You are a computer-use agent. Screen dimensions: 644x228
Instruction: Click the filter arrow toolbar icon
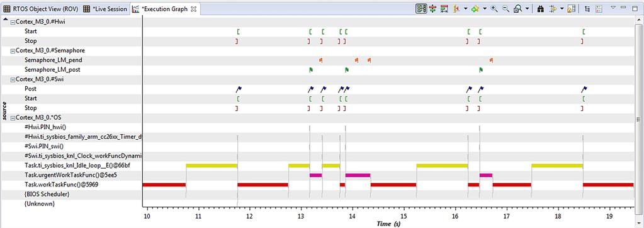tap(553, 8)
